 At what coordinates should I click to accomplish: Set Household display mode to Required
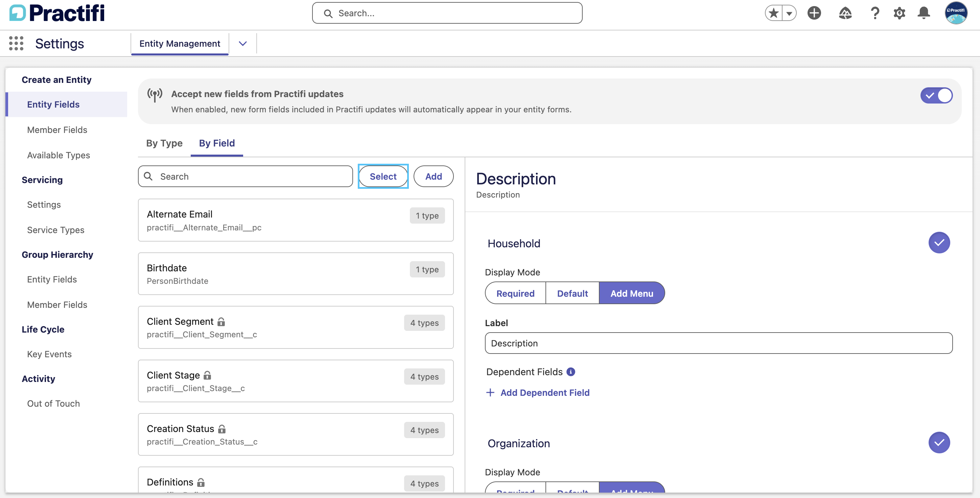[x=515, y=293]
